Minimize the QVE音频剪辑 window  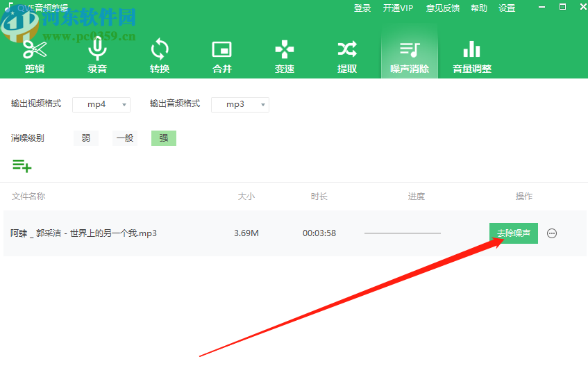coord(541,7)
